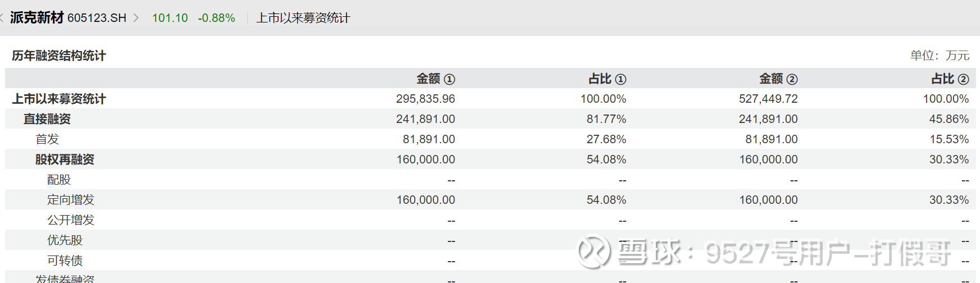
Task: Select the 定向增发 row
Action: [71, 200]
